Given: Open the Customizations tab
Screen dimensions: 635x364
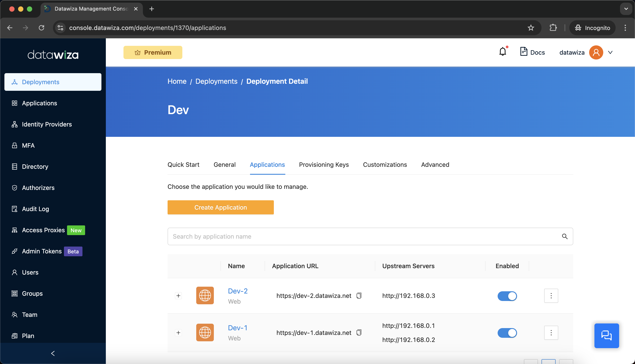Looking at the screenshot, I should pyautogui.click(x=385, y=165).
